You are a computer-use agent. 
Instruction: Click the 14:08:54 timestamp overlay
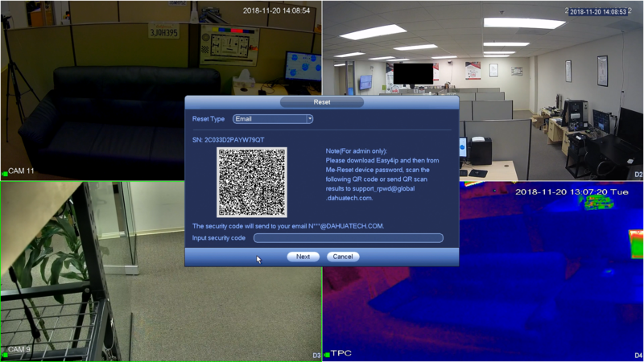coord(276,10)
